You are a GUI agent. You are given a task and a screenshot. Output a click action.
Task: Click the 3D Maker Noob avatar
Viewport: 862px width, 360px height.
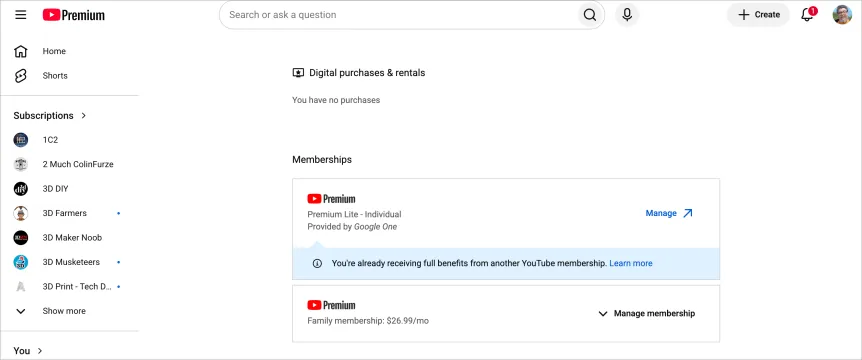[20, 238]
